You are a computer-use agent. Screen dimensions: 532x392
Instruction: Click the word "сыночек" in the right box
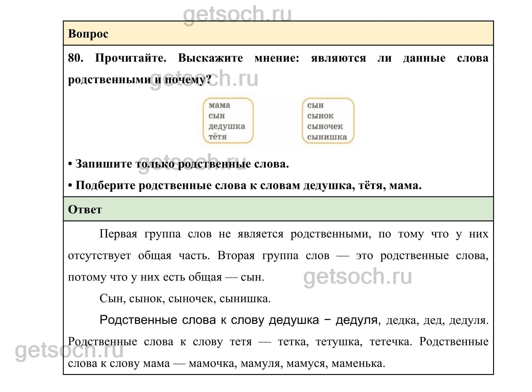click(x=325, y=126)
